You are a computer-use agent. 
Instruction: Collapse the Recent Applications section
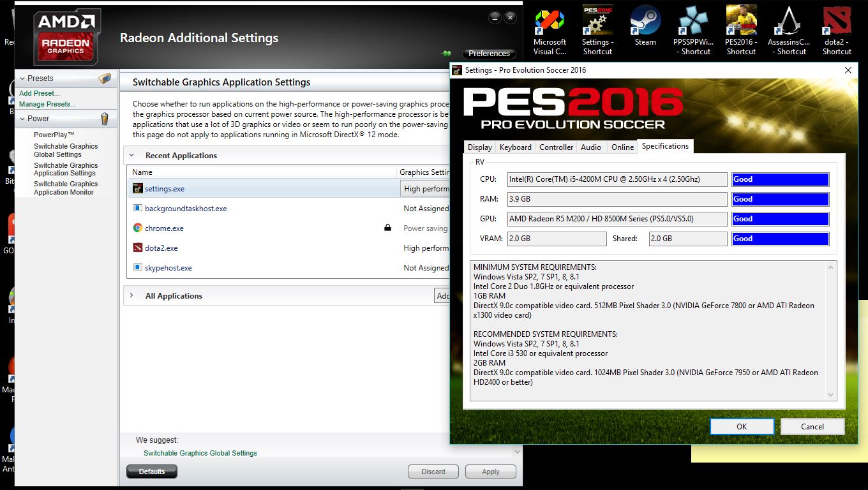(x=132, y=155)
